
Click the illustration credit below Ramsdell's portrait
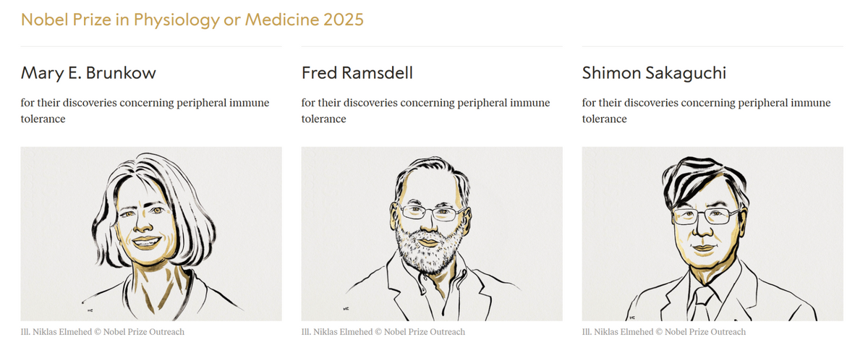pyautogui.click(x=383, y=332)
